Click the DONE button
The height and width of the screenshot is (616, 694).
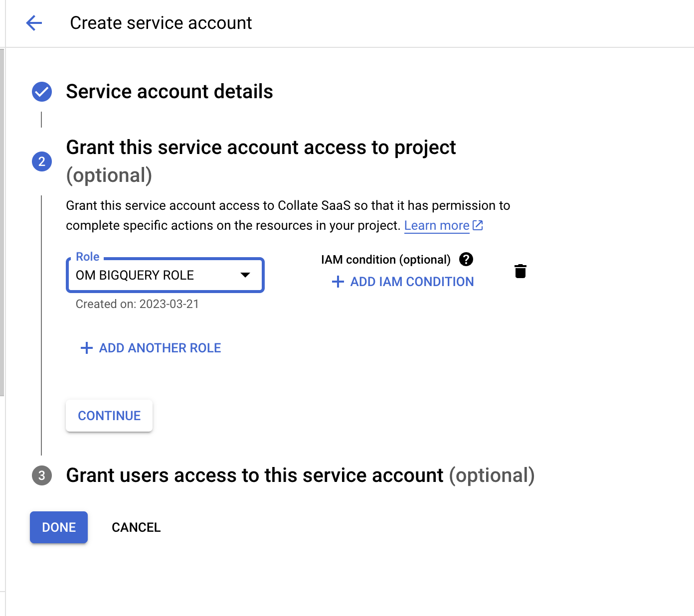pyautogui.click(x=58, y=527)
